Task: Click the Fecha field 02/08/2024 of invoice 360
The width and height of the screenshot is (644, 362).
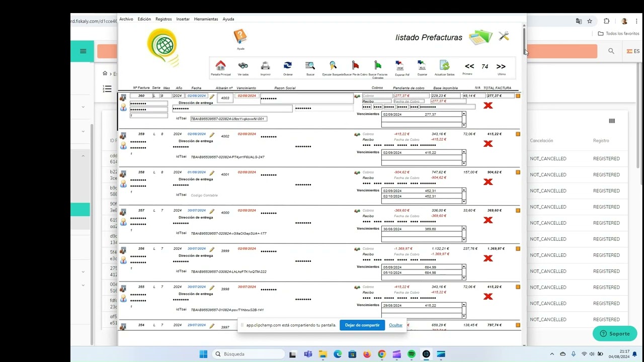Action: tap(197, 96)
